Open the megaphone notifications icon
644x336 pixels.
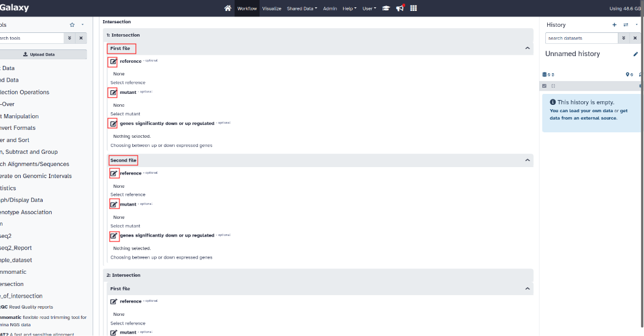(x=400, y=9)
